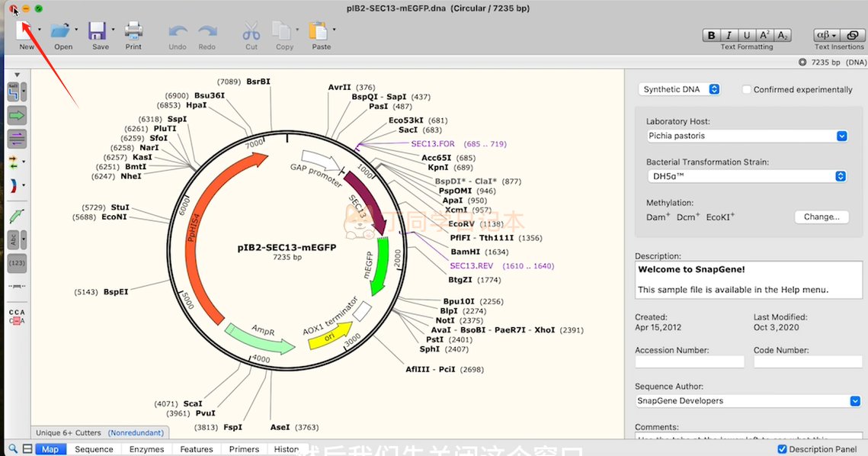Enable Confirmed experimentally checkbox
Image resolution: width=868 pixels, height=456 pixels.
pos(747,89)
